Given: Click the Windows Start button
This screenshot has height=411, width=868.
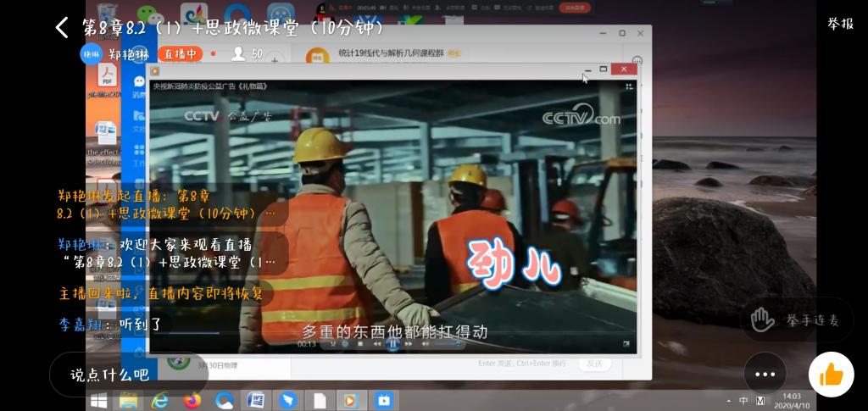Looking at the screenshot, I should click(x=98, y=400).
